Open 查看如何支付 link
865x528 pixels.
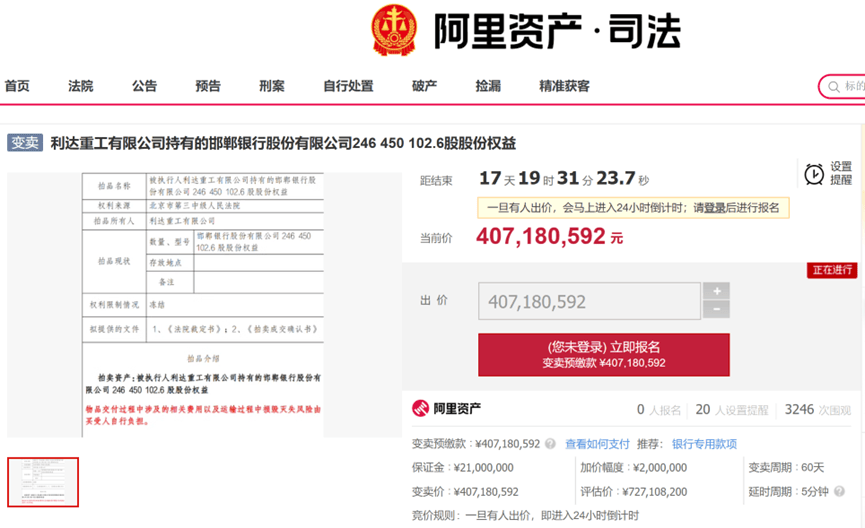597,444
